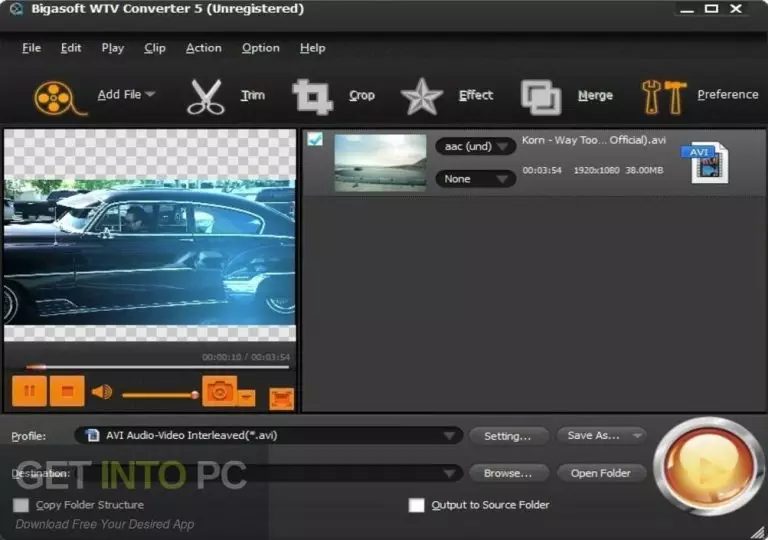Open the aac (und) audio track dropdown

(475, 147)
